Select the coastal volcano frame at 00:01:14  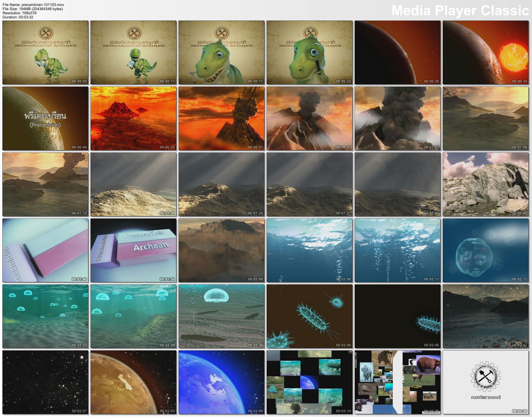pyautogui.click(x=45, y=184)
